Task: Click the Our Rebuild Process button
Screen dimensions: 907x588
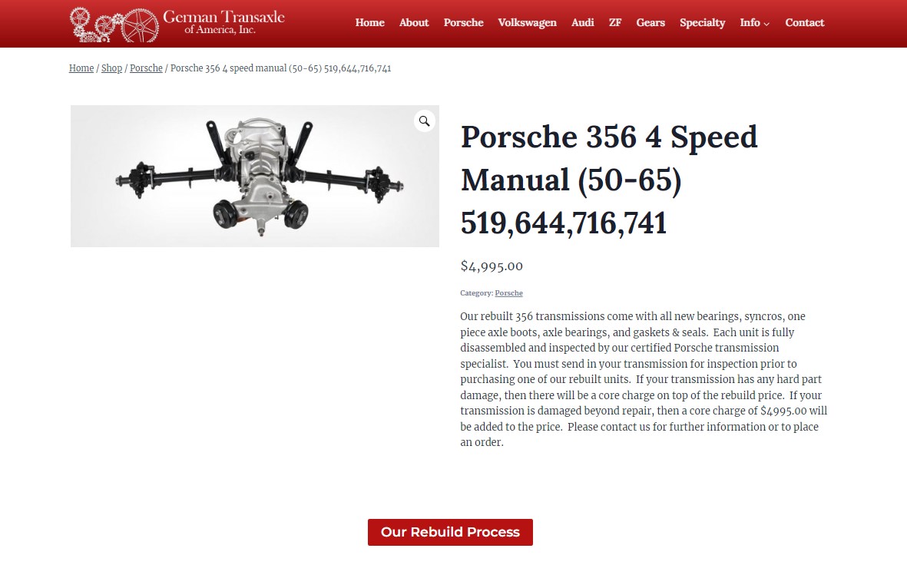Action: click(x=450, y=532)
